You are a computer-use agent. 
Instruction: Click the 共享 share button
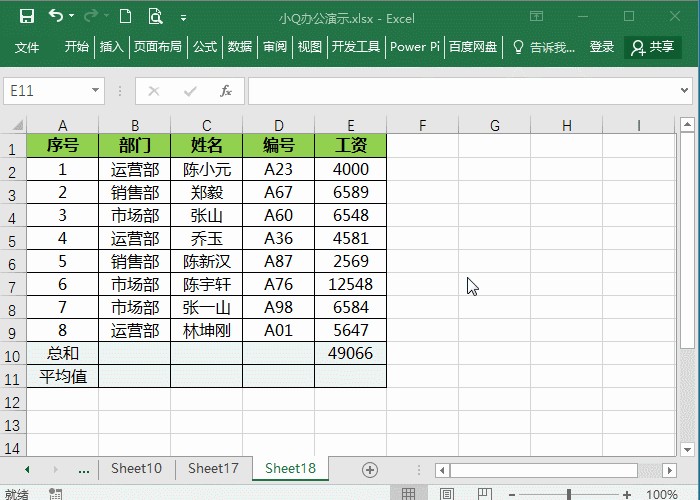(x=653, y=47)
